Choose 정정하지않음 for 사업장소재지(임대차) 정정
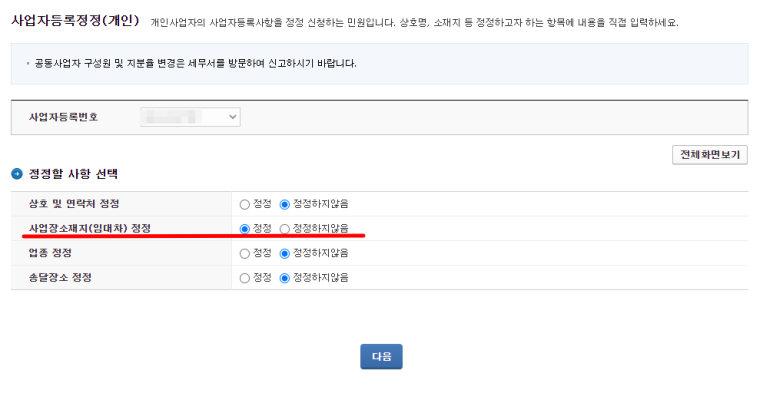Image resolution: width=773 pixels, height=403 pixels. point(285,229)
